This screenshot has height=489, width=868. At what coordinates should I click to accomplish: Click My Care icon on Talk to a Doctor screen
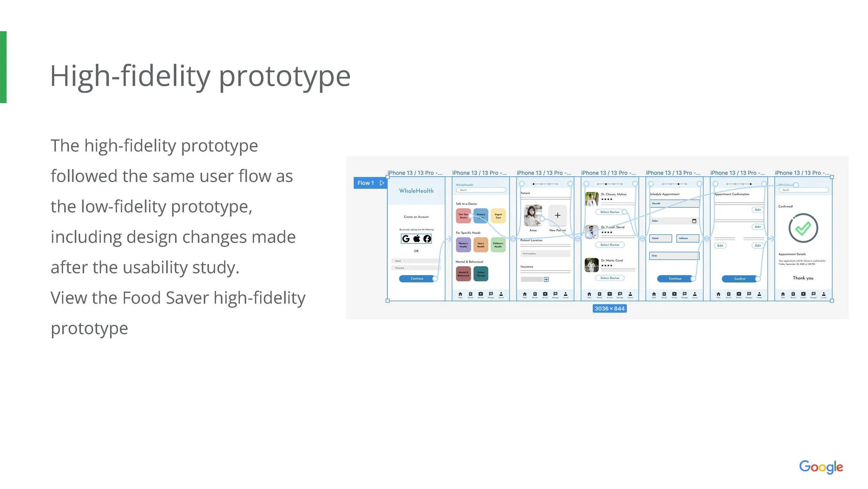pos(481,294)
